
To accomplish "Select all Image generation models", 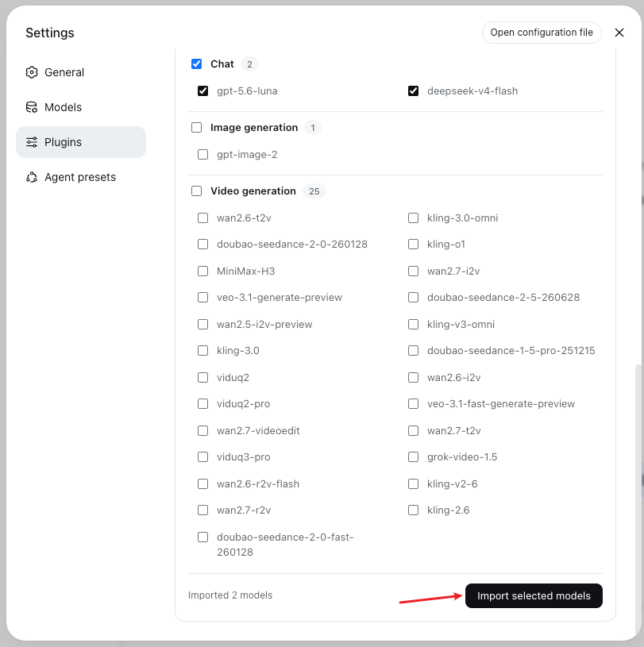I will [x=196, y=128].
